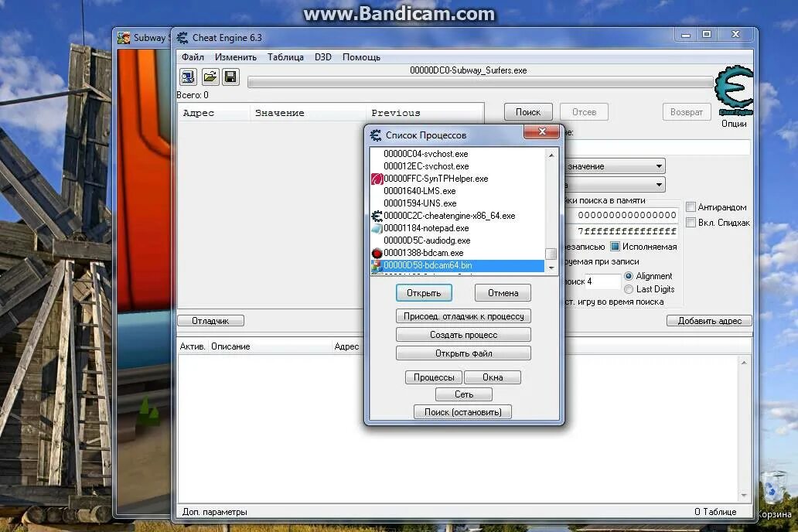Image resolution: width=798 pixels, height=532 pixels.
Task: Click the Cheat Engine logo
Action: 734,90
